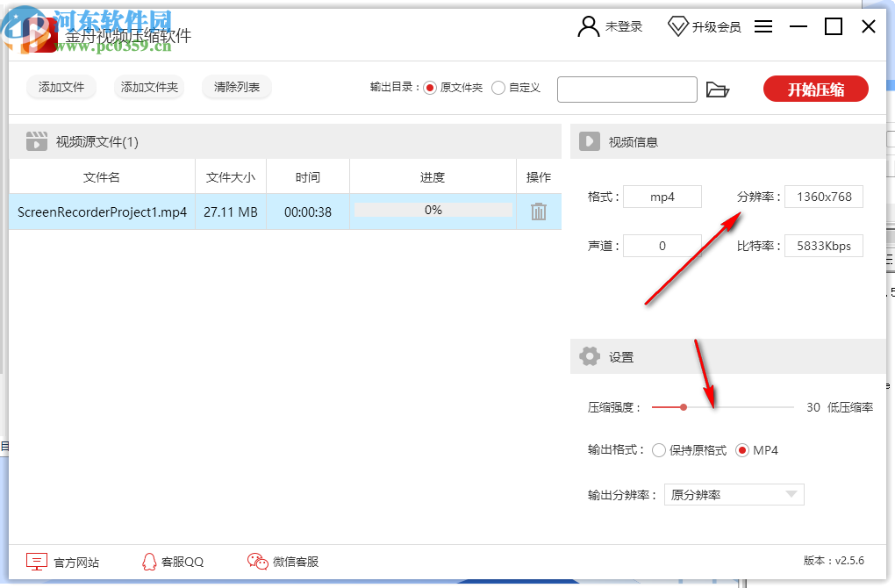Open 微信客服 WeChat support

click(x=283, y=561)
